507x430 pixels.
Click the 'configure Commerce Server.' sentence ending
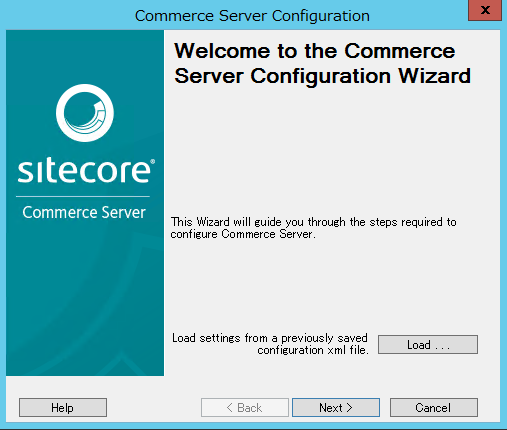[x=243, y=234]
